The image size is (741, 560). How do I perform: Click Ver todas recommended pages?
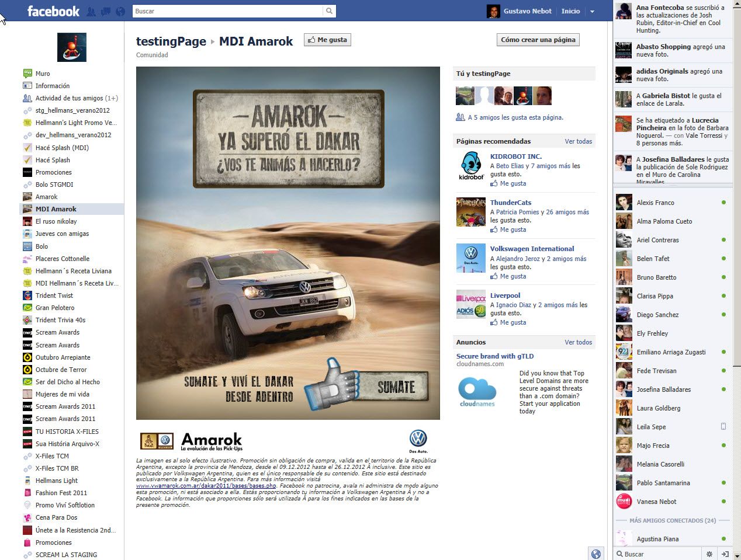pyautogui.click(x=578, y=141)
